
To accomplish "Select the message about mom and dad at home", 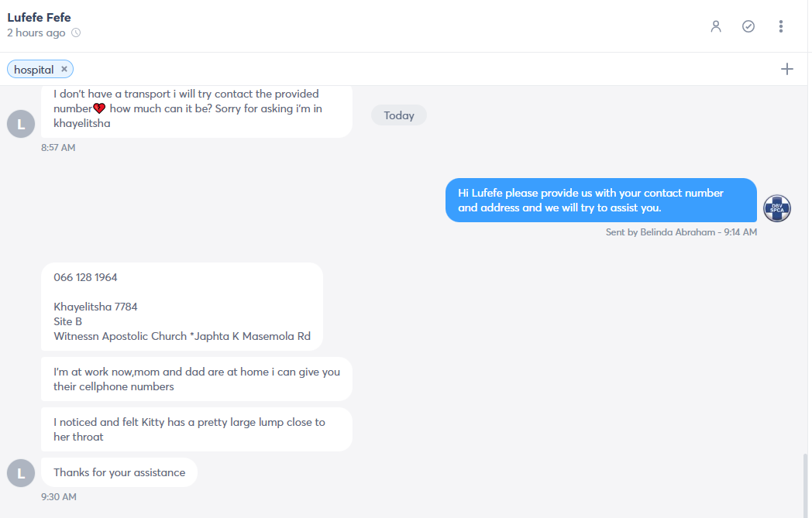I will pyautogui.click(x=196, y=379).
